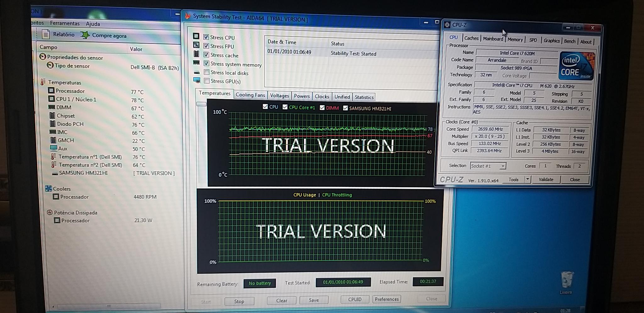Click the CPU-Z Close button
This screenshot has width=644, height=313.
[x=575, y=179]
